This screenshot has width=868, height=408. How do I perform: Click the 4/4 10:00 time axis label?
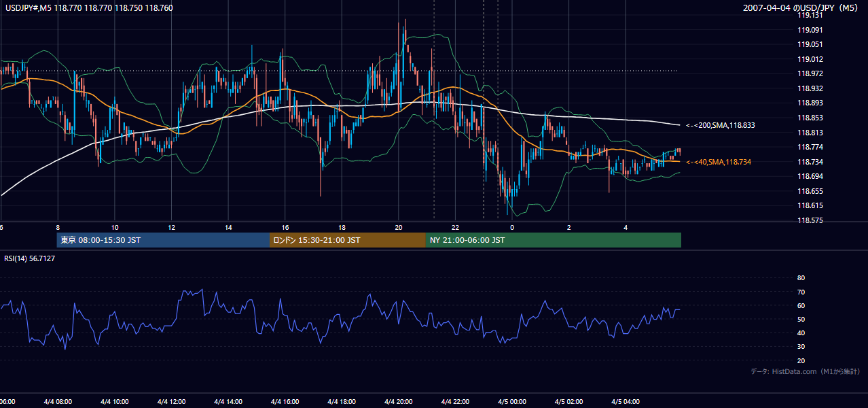pyautogui.click(x=114, y=402)
